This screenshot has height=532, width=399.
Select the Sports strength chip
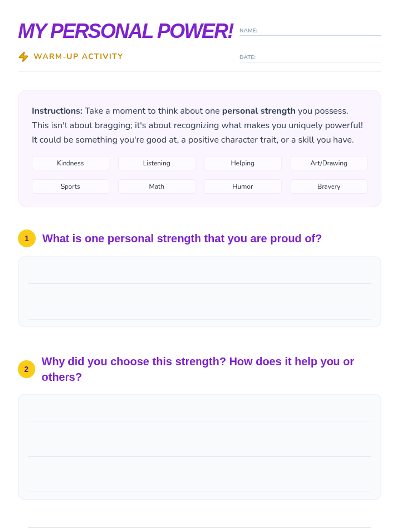[70, 186]
